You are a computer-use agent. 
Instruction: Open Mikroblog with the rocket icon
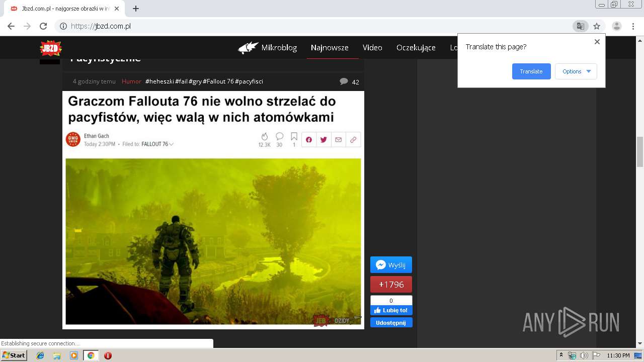(x=268, y=48)
